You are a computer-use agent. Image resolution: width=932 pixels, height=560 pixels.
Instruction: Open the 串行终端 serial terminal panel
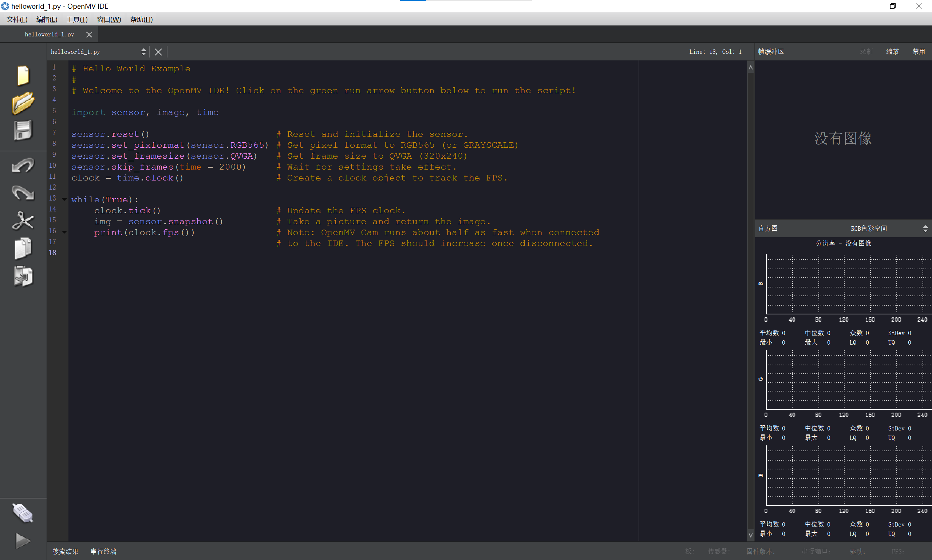(103, 551)
